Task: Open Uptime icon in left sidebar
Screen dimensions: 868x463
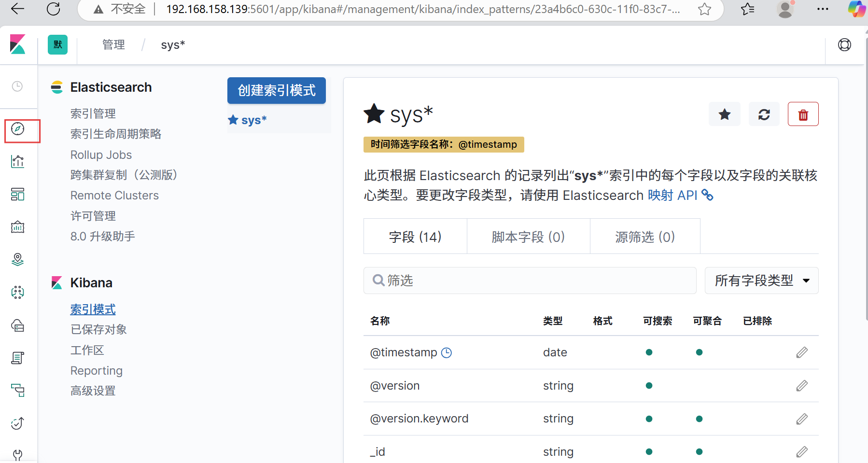Action: tap(18, 423)
